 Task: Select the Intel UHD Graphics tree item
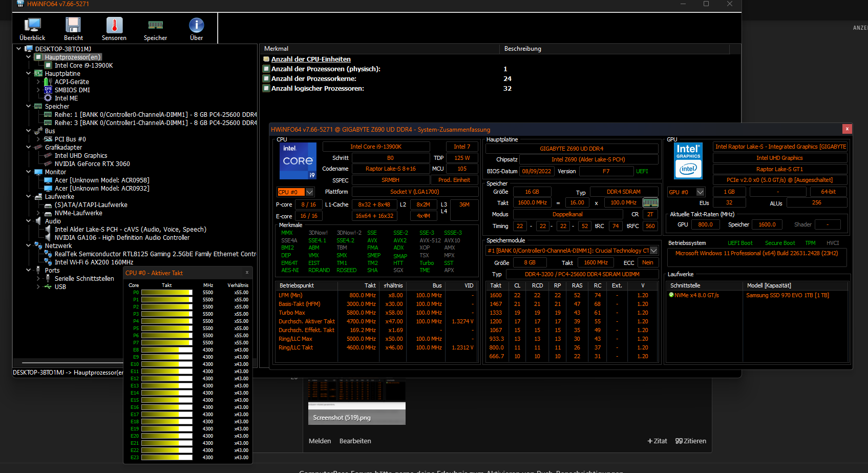click(81, 155)
